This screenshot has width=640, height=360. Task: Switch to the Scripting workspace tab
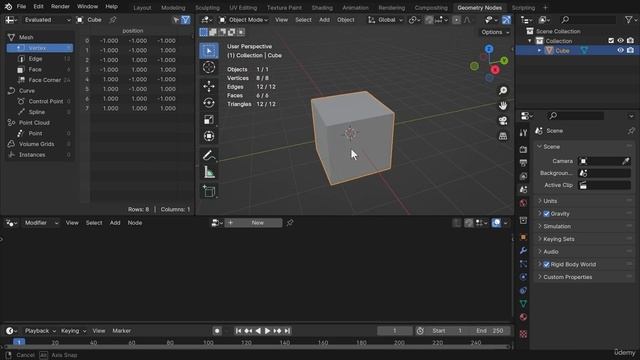tap(523, 8)
